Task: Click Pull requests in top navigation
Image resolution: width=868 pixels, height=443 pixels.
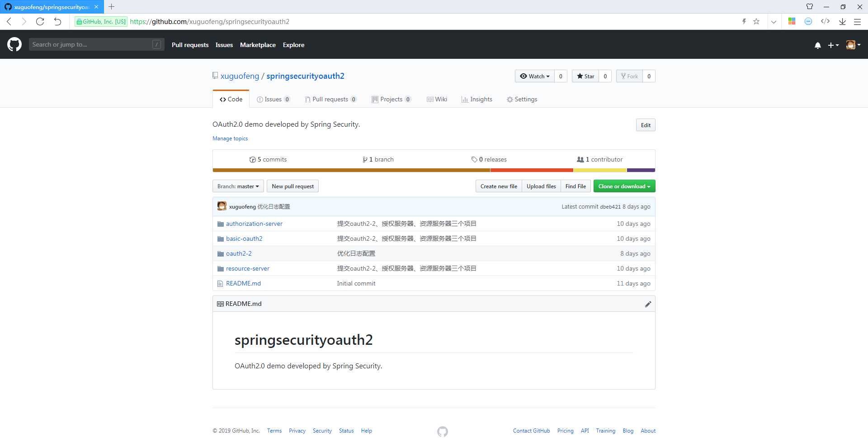Action: click(190, 45)
